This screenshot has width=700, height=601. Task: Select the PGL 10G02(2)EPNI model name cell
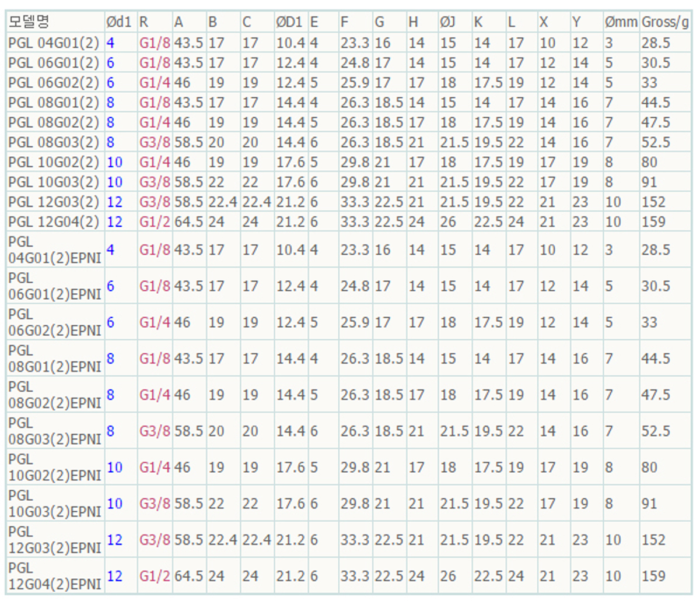tap(54, 467)
